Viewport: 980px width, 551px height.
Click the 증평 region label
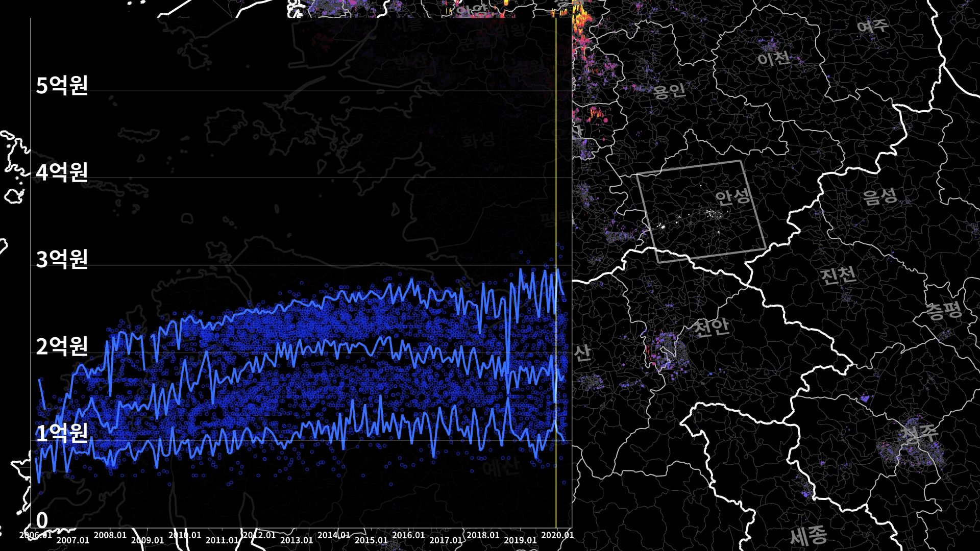[x=944, y=310]
